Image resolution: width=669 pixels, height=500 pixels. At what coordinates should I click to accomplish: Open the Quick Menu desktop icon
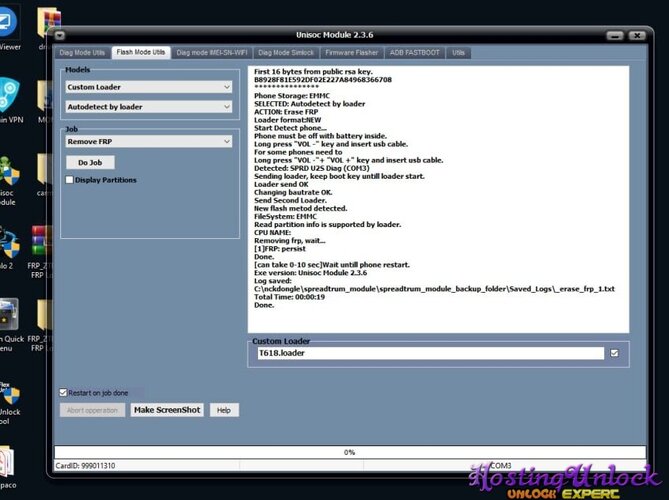click(9, 314)
